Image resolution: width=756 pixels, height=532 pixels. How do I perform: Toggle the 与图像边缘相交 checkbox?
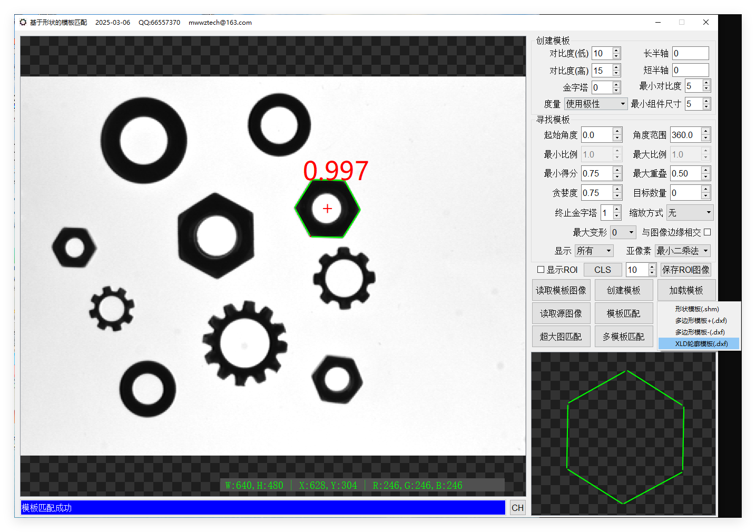tap(708, 232)
